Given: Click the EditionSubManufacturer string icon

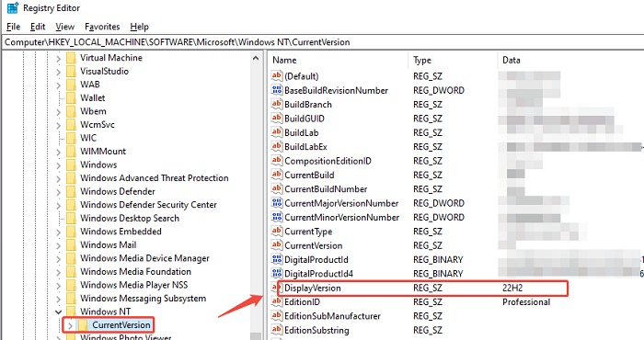Looking at the screenshot, I should (x=277, y=316).
